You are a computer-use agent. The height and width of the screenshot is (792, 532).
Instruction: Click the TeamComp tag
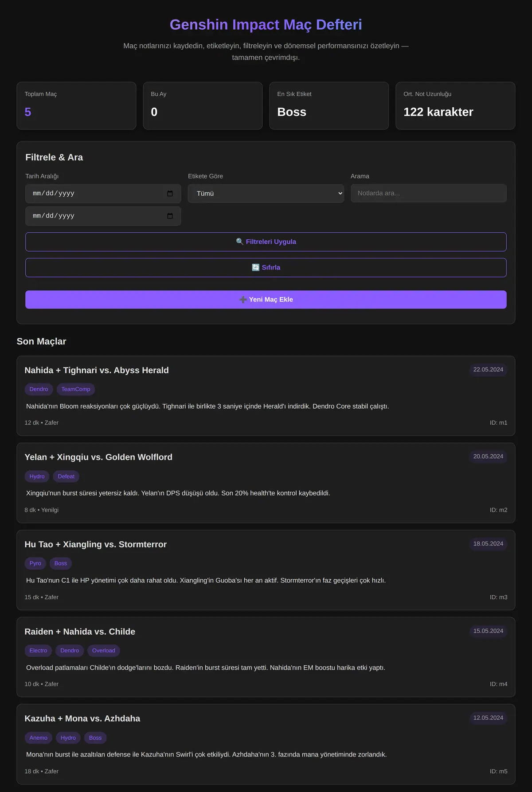pyautogui.click(x=76, y=389)
